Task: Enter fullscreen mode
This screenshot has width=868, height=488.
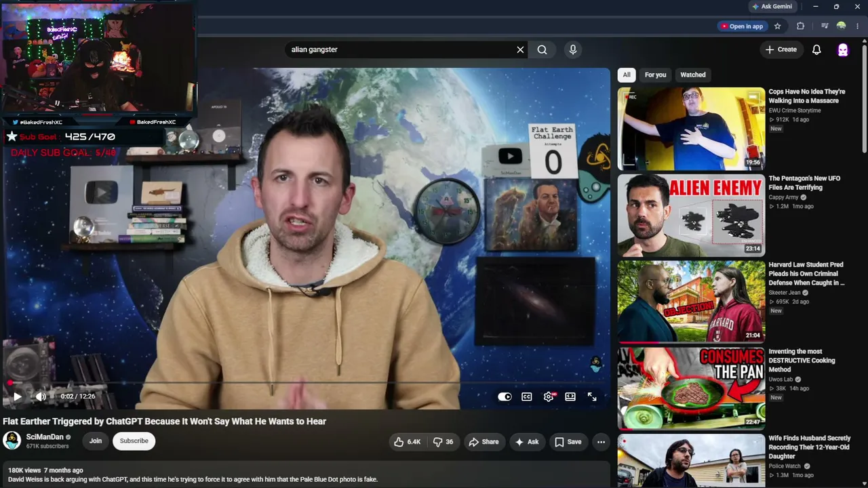Action: [x=592, y=396]
